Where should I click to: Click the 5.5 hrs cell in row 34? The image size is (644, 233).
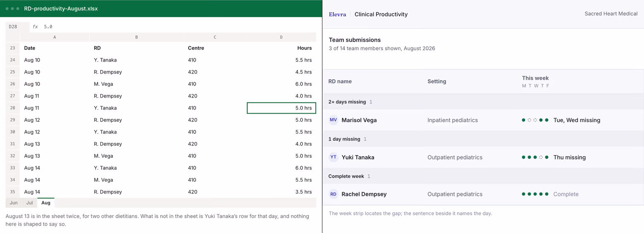pos(282,180)
